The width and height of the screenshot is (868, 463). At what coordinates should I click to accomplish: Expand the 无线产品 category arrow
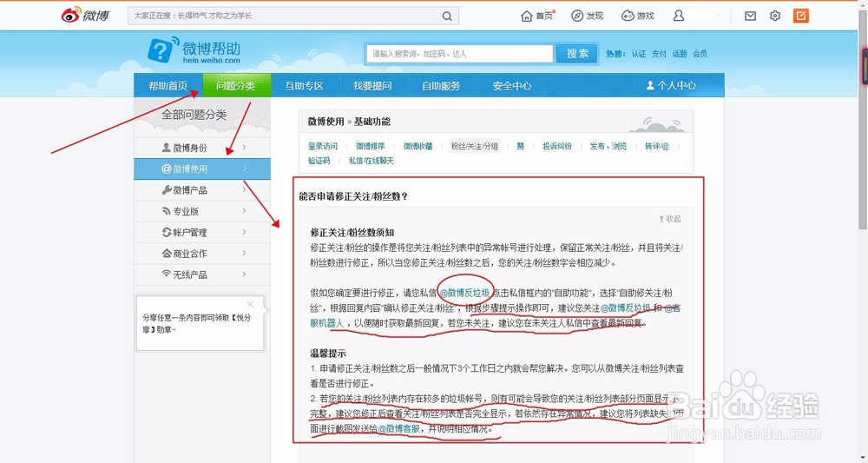[244, 274]
